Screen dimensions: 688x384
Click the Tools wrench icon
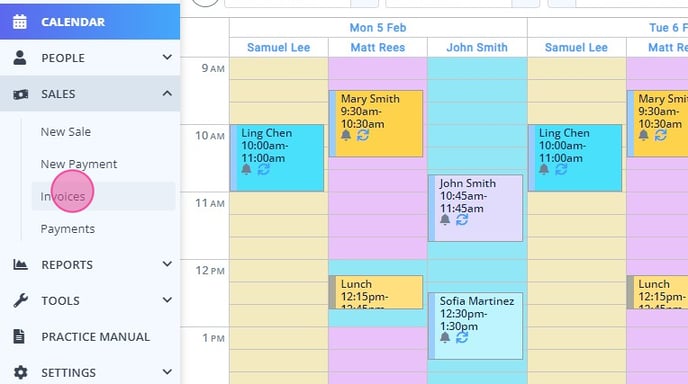click(20, 301)
